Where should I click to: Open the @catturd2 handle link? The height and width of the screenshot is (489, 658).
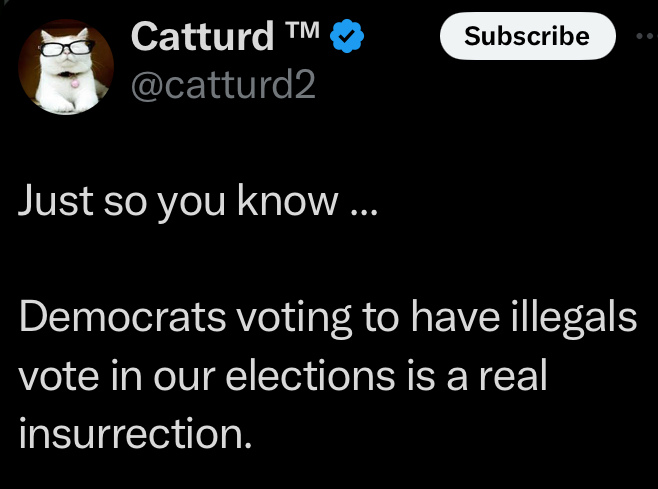click(x=223, y=86)
